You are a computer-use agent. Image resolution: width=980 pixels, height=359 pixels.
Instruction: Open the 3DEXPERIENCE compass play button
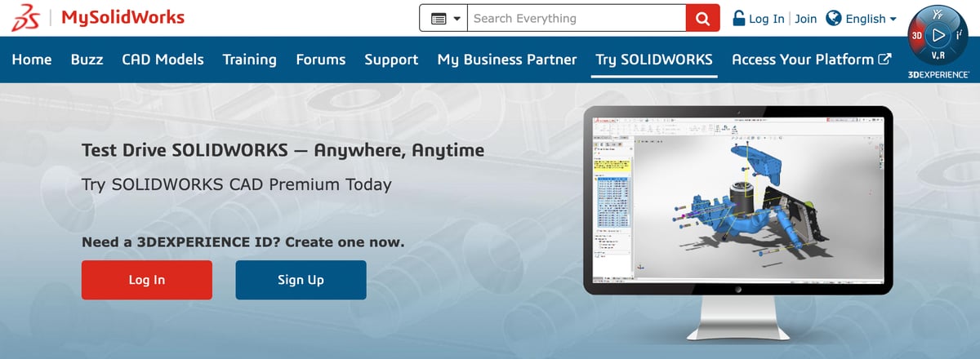(x=939, y=35)
